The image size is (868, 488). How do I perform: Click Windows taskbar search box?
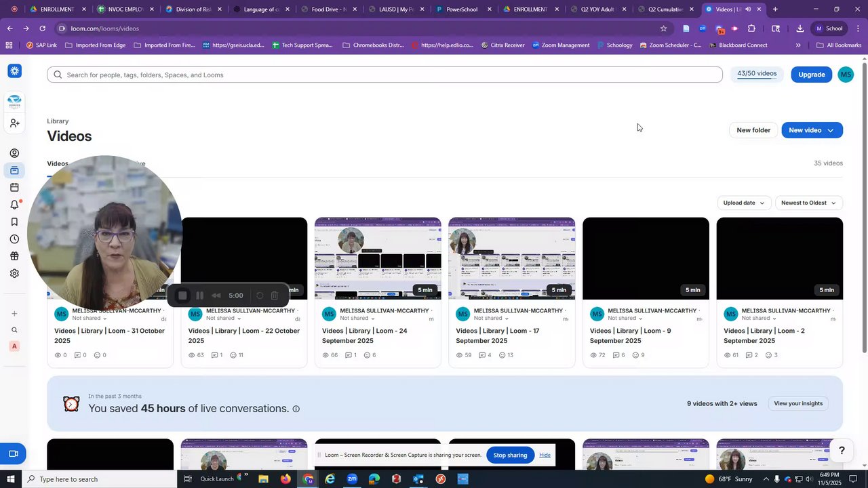click(98, 479)
